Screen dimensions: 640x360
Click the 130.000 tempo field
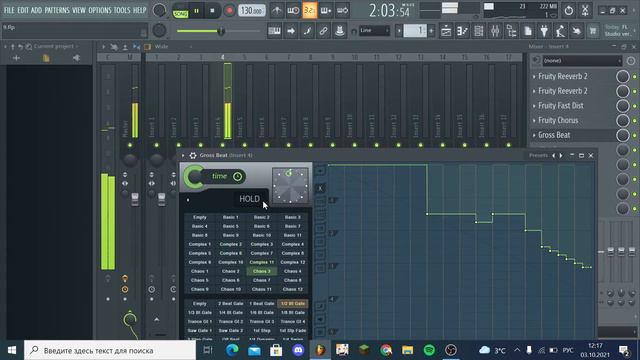click(x=252, y=11)
